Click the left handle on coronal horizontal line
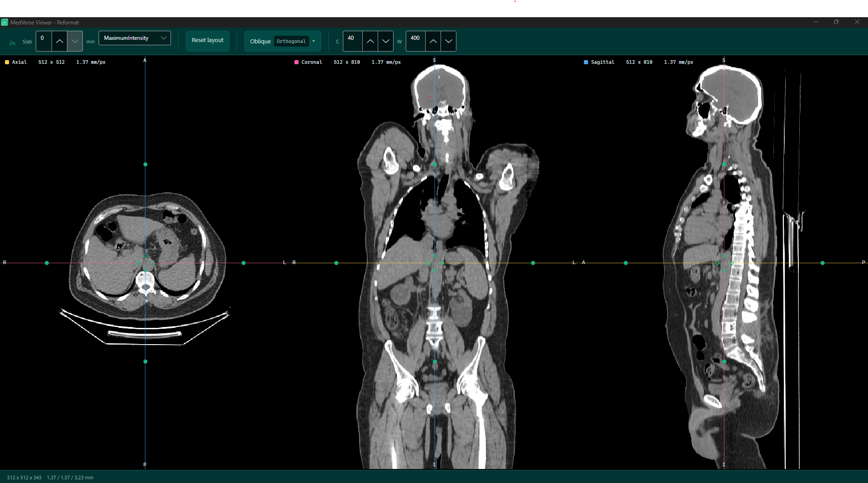868x483 pixels. [337, 263]
